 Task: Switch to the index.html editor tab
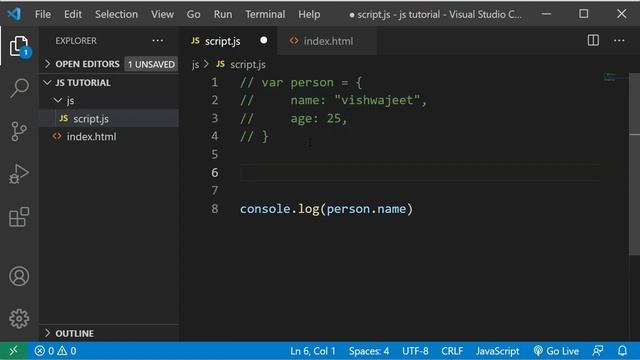tap(328, 41)
